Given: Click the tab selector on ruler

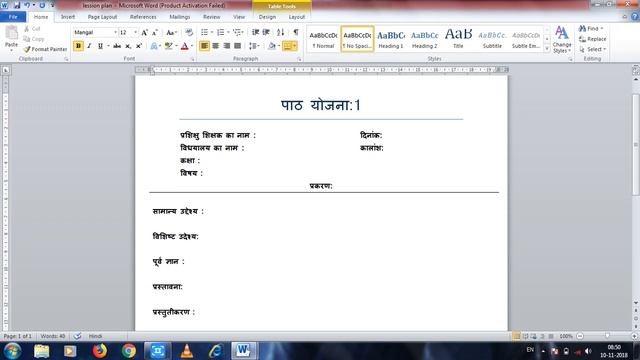Looking at the screenshot, I should pos(6,70).
